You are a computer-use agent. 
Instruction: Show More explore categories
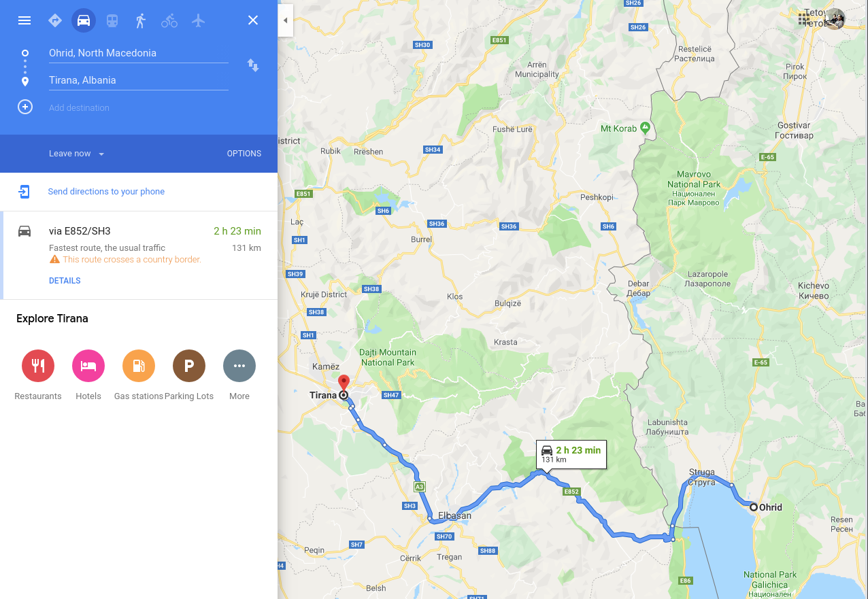[x=239, y=375]
